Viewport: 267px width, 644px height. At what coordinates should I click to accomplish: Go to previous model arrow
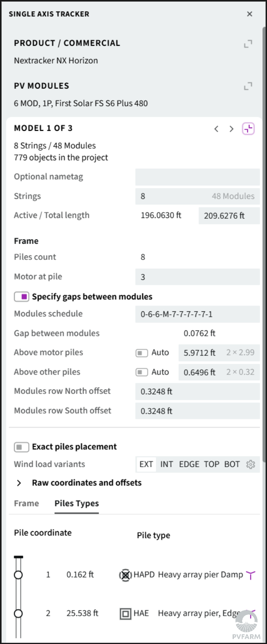216,129
